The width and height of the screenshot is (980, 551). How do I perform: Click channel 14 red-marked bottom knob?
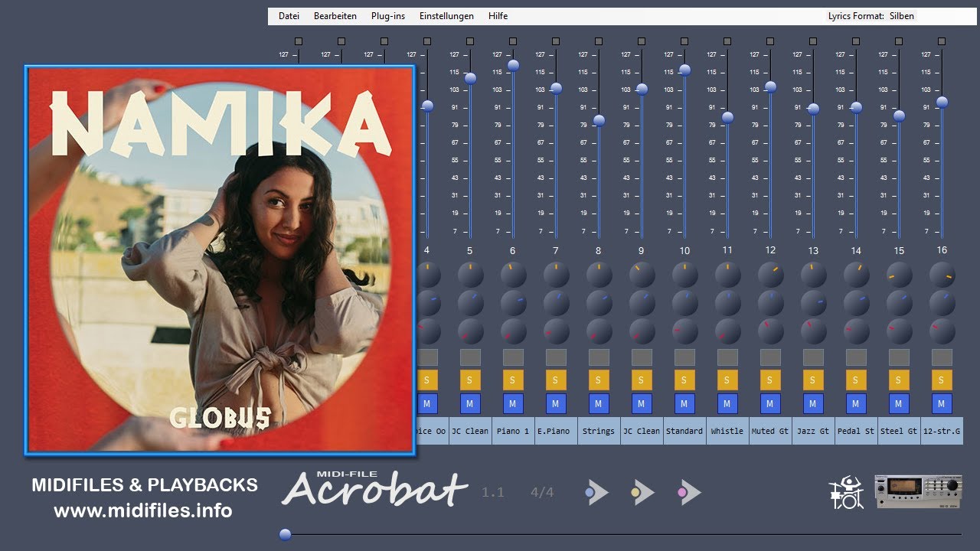856,331
